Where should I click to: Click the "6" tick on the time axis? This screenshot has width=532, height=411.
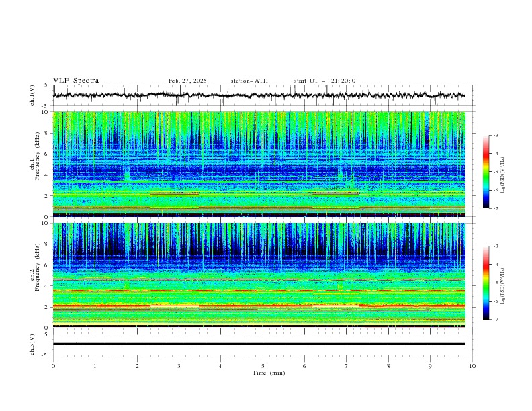click(304, 366)
